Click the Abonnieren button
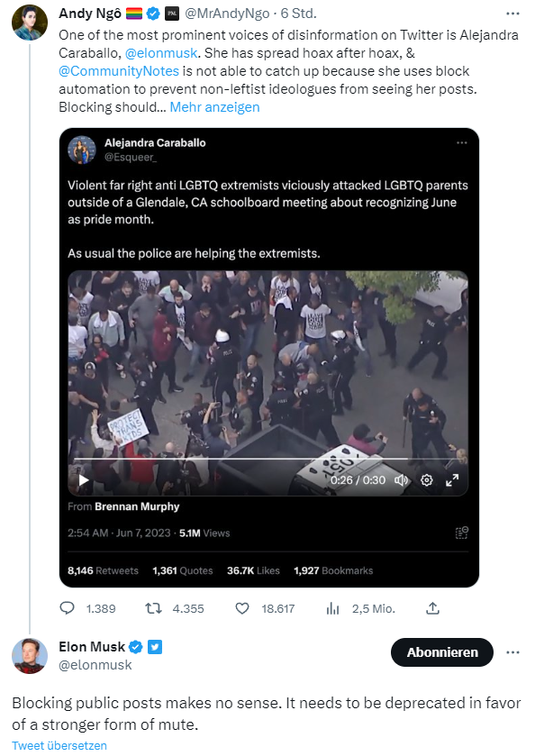 [x=442, y=652]
